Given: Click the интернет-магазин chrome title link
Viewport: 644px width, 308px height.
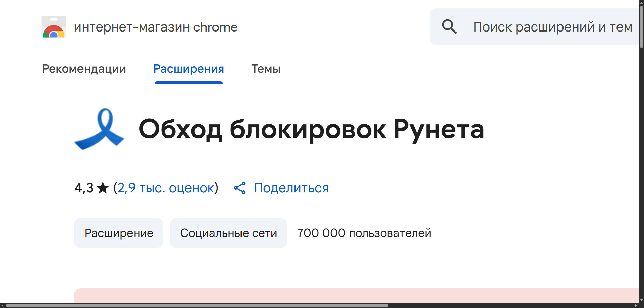Looking at the screenshot, I should tap(156, 27).
